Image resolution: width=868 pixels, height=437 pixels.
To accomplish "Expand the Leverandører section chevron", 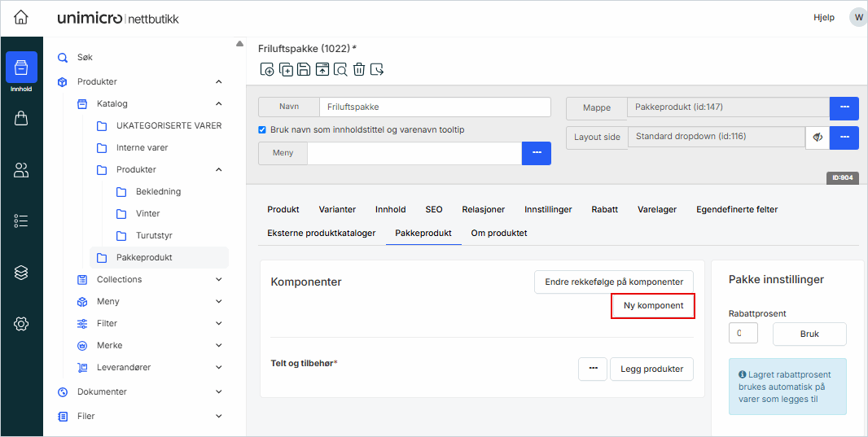I will coord(218,367).
